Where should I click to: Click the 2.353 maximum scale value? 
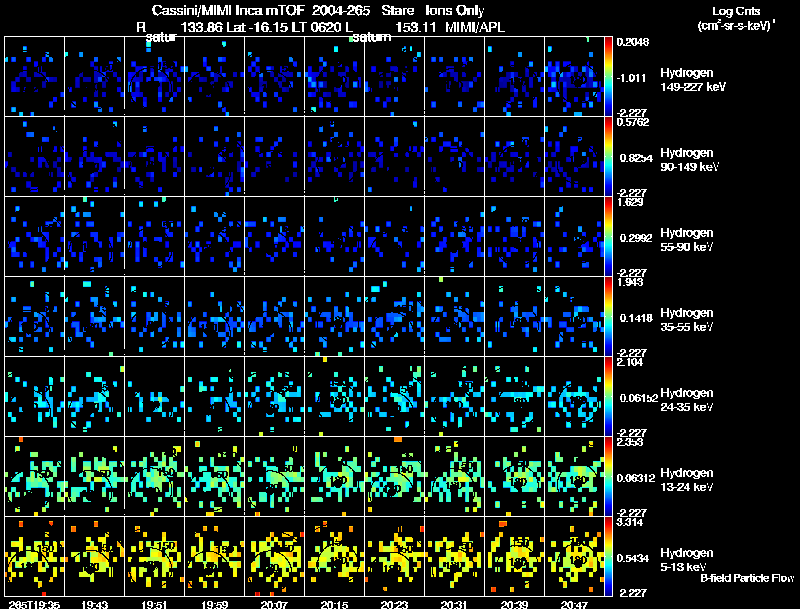click(x=630, y=442)
